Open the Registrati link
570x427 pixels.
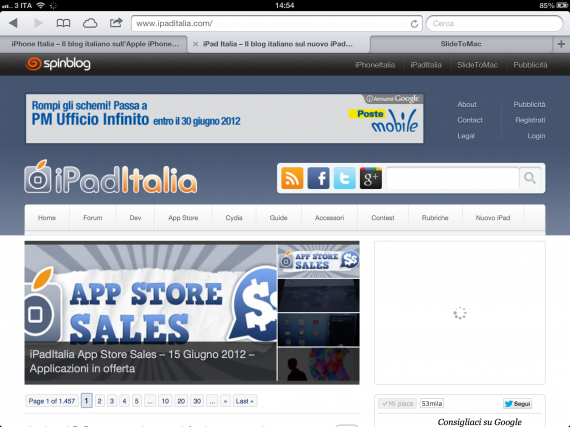click(530, 120)
